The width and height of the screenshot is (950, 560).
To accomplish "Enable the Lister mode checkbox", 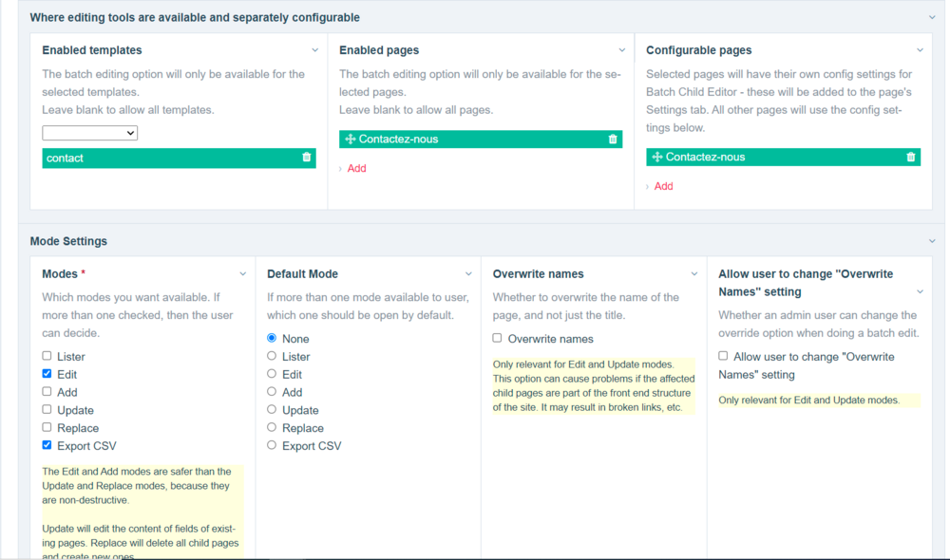I will click(x=47, y=357).
